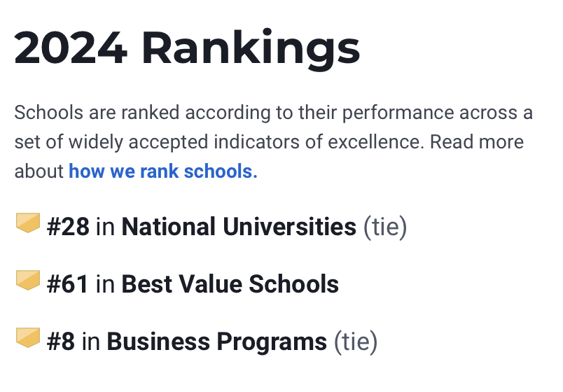Click the #8 rank number
563x392 pixels.
(x=61, y=342)
